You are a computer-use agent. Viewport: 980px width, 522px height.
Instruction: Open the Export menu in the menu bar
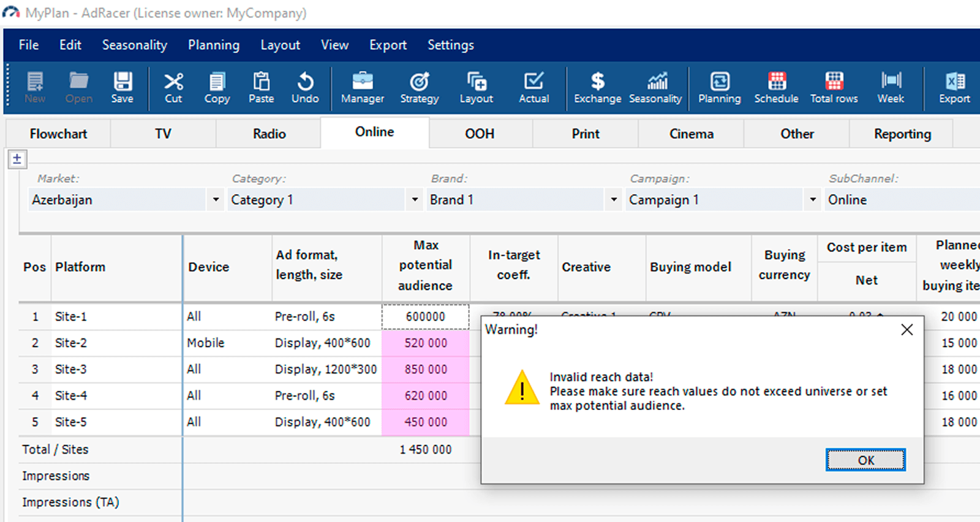click(388, 45)
